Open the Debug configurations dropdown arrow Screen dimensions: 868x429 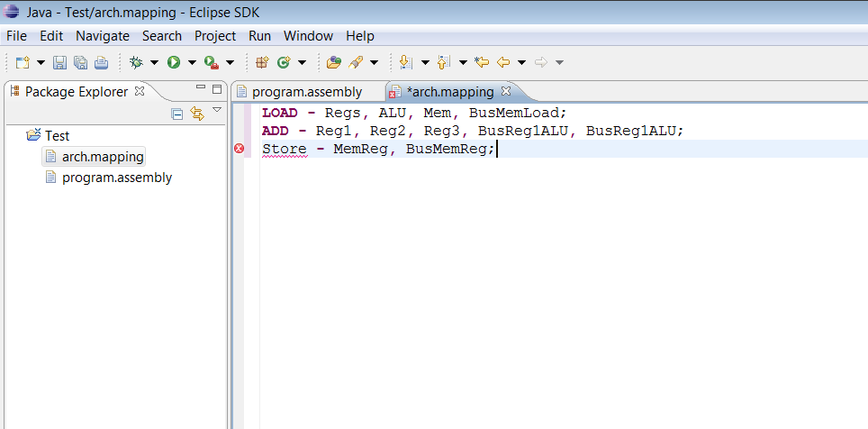155,62
